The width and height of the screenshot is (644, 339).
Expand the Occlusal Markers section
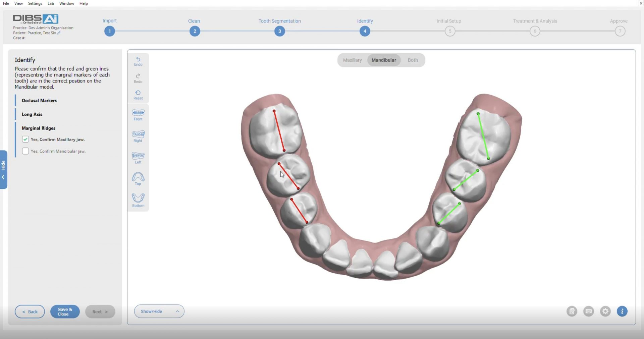pyautogui.click(x=39, y=101)
